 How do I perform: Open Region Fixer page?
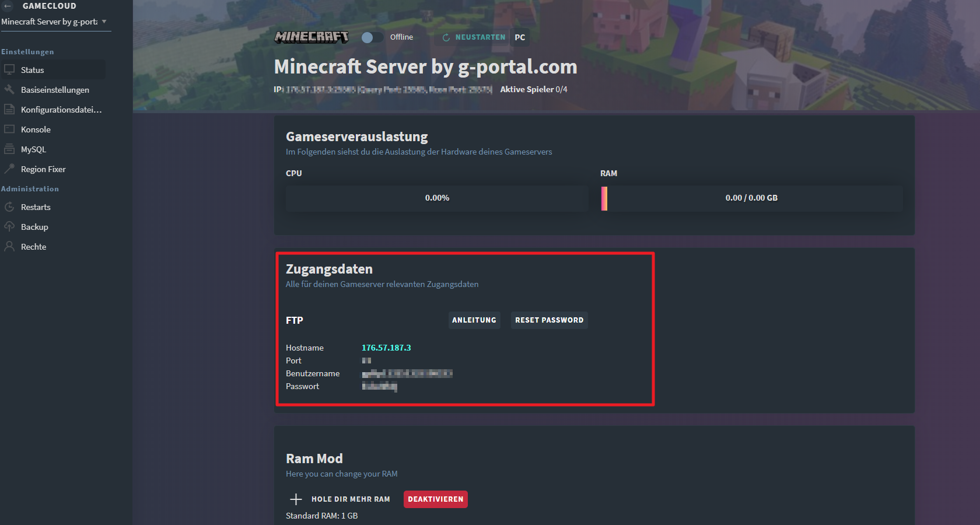click(43, 169)
